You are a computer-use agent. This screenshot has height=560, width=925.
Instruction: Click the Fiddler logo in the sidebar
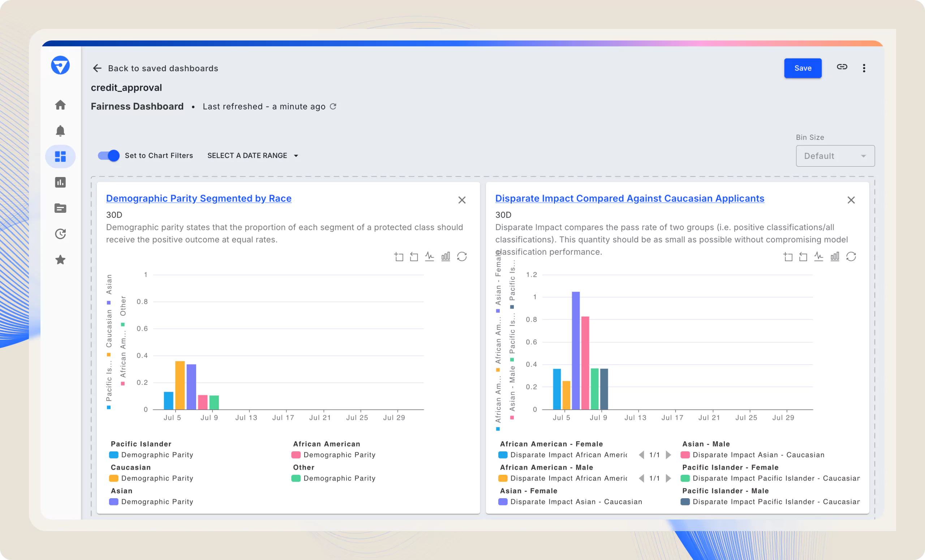coord(60,65)
